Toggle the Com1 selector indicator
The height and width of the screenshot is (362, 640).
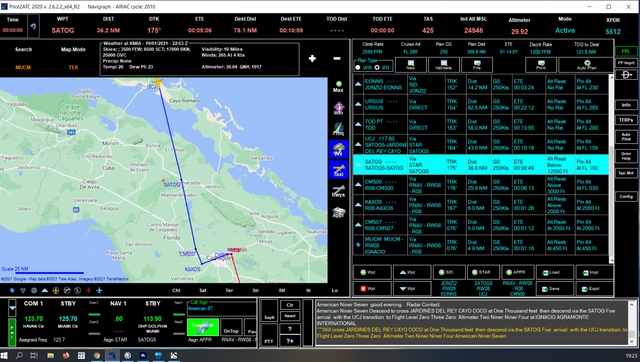(94, 314)
